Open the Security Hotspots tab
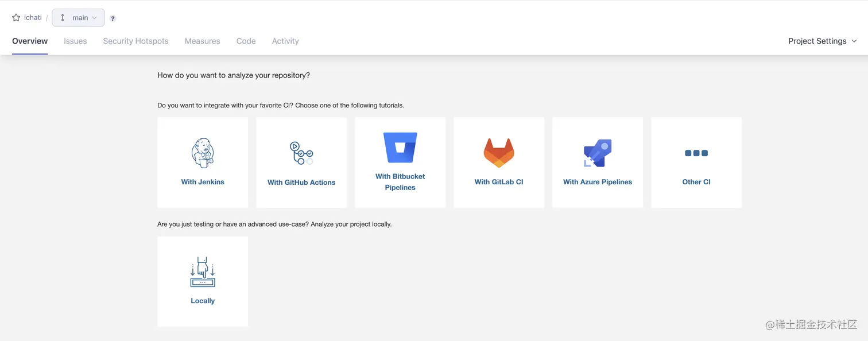The image size is (868, 341). click(135, 41)
